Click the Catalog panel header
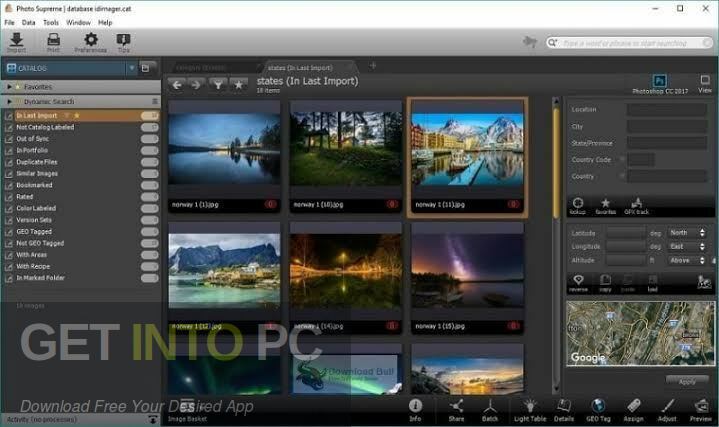The width and height of the screenshot is (719, 427). (64, 68)
